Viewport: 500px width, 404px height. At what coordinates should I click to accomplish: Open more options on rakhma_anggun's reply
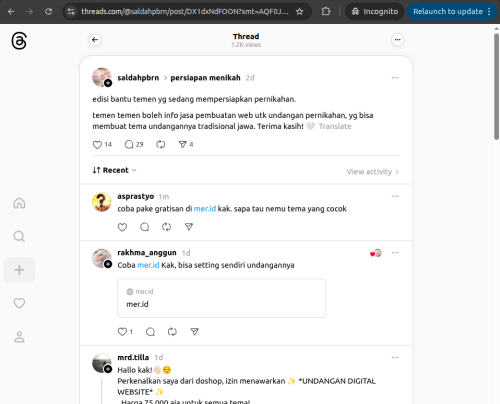click(395, 253)
